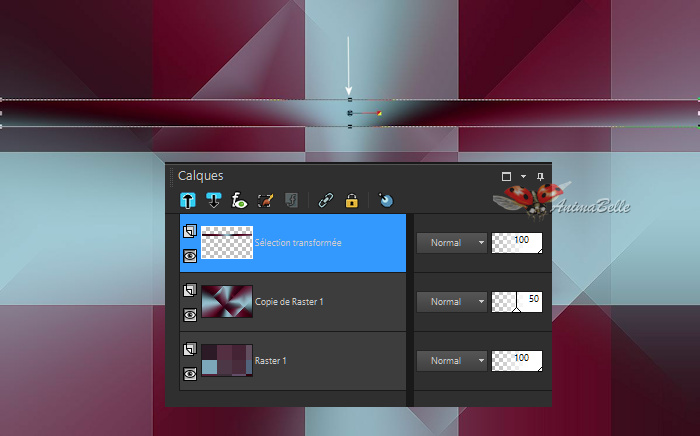Click the Calques panel title
Image resolution: width=700 pixels, height=436 pixels.
200,176
